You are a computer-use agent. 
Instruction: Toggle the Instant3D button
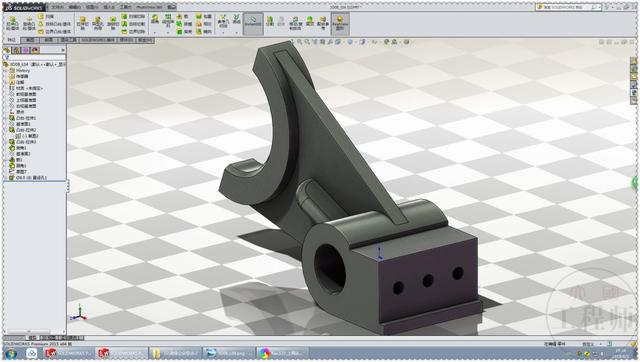click(x=253, y=21)
